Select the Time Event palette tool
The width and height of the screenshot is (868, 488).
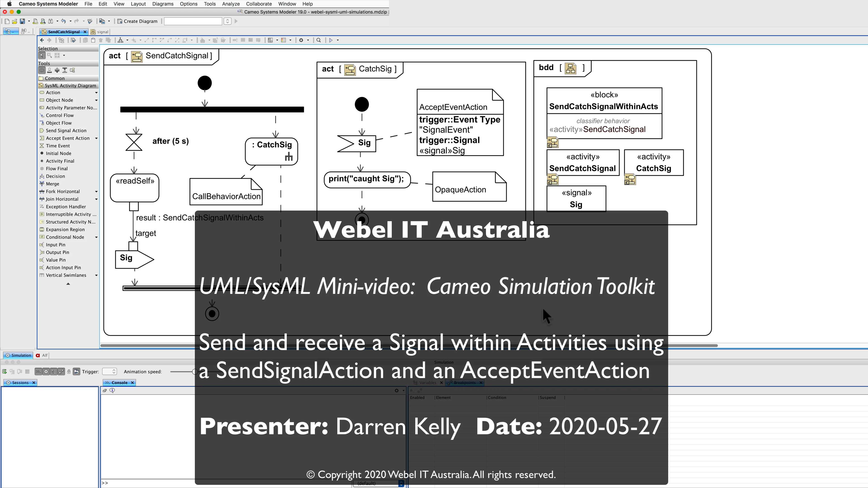point(58,146)
